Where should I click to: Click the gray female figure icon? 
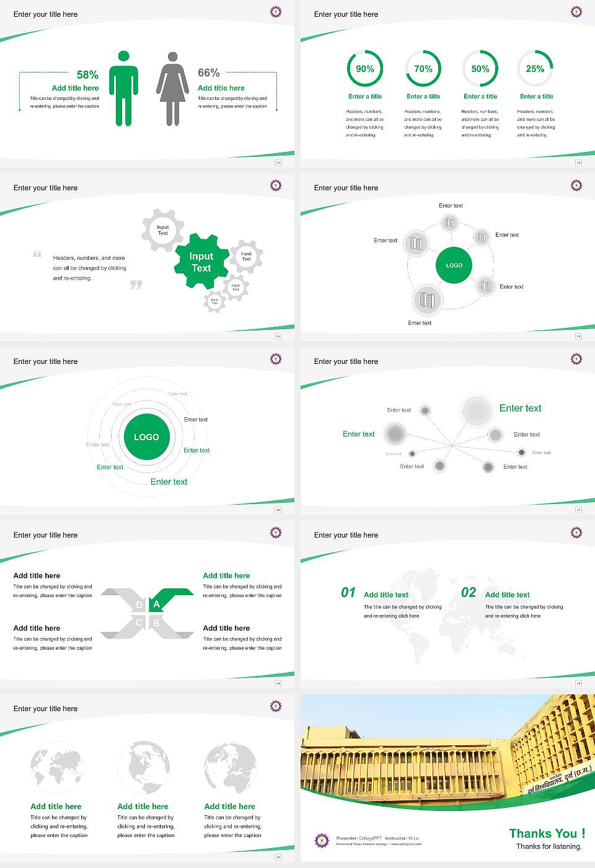[x=172, y=89]
